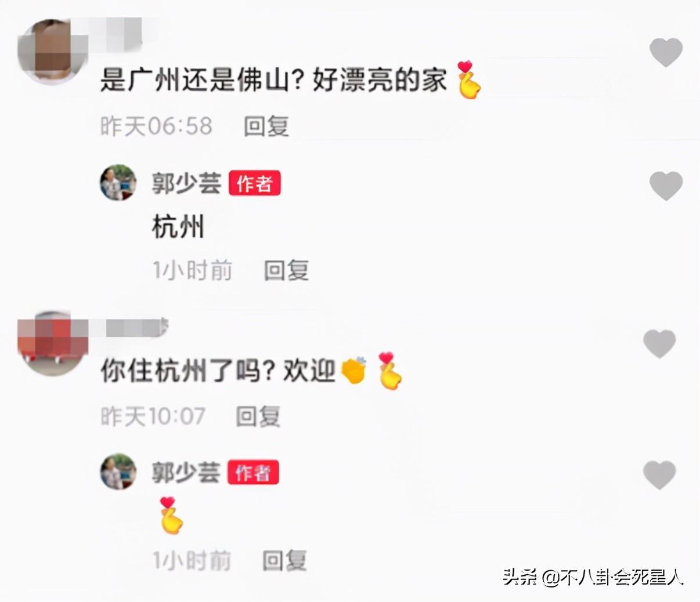Screen dimensions: 700x602
Task: Click the 作者 badge above the 杭州 reply
Action: pyautogui.click(x=255, y=183)
